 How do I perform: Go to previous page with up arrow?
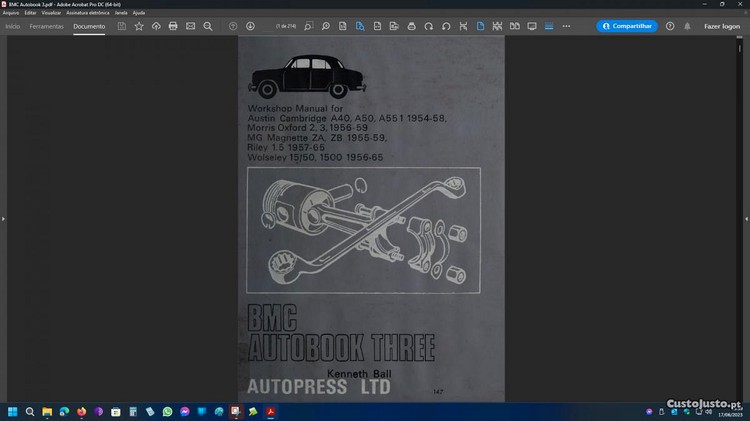click(x=233, y=26)
